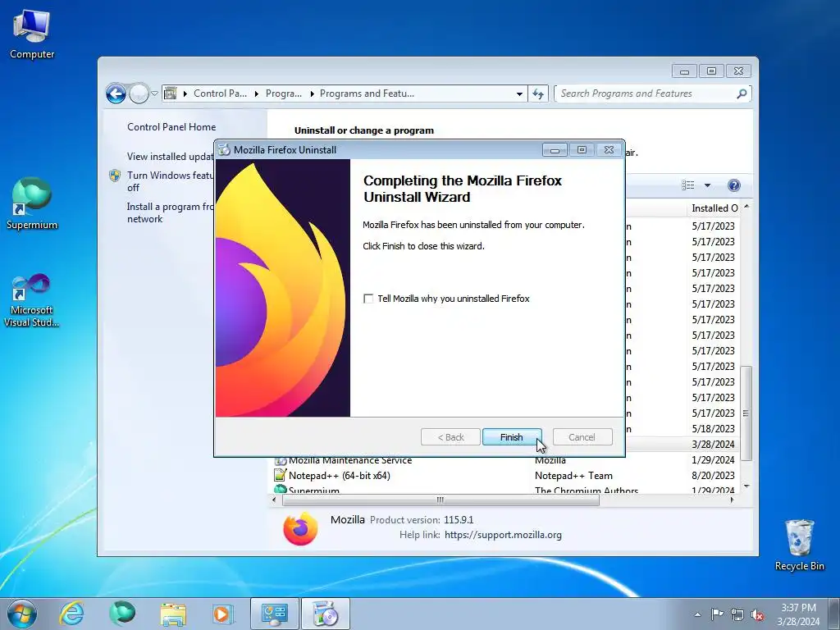This screenshot has height=630, width=840.
Task: Click https://support.mozilla.org help link text
Action: click(503, 535)
